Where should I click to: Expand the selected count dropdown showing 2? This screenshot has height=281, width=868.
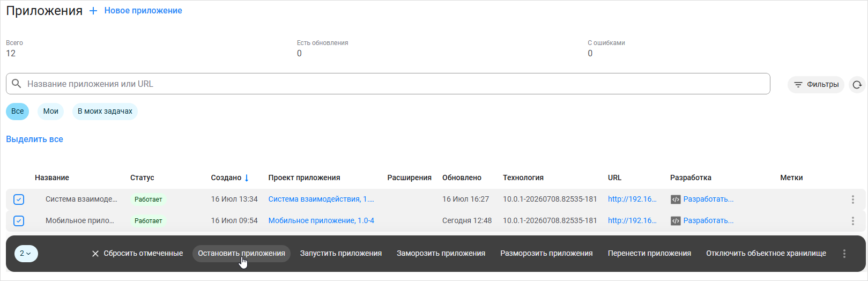tap(26, 254)
